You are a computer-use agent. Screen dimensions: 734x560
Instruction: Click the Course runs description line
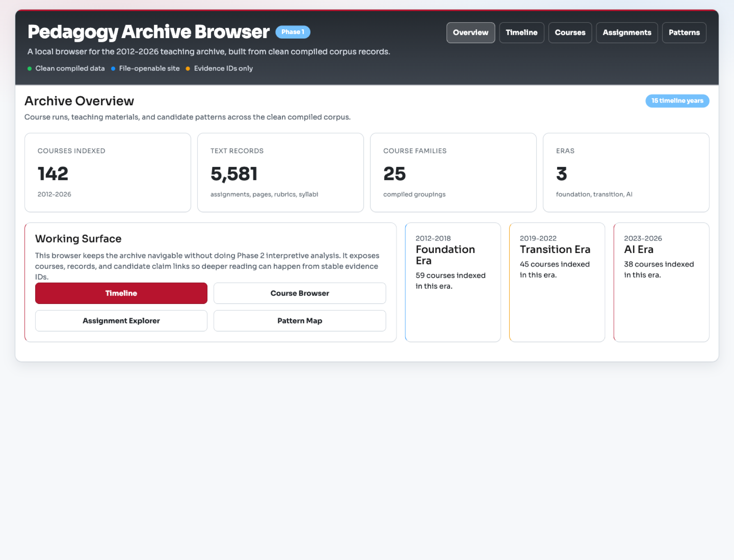tap(188, 117)
